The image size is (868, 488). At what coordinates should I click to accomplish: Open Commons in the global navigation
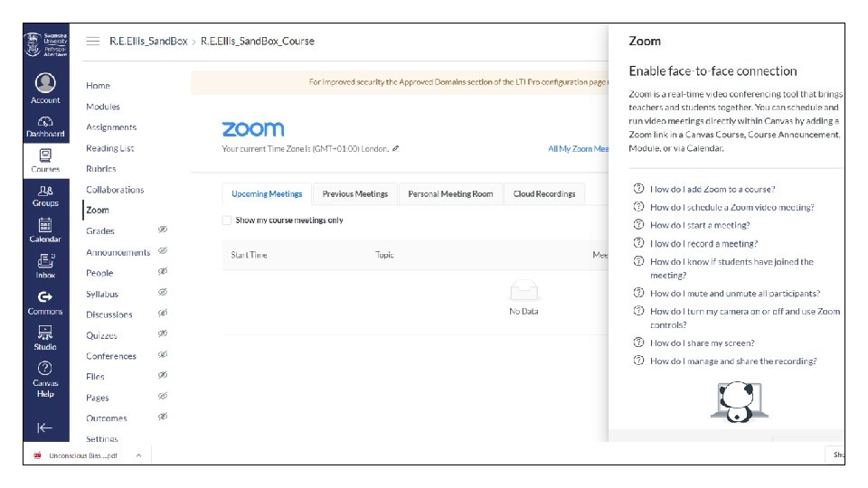tap(45, 304)
